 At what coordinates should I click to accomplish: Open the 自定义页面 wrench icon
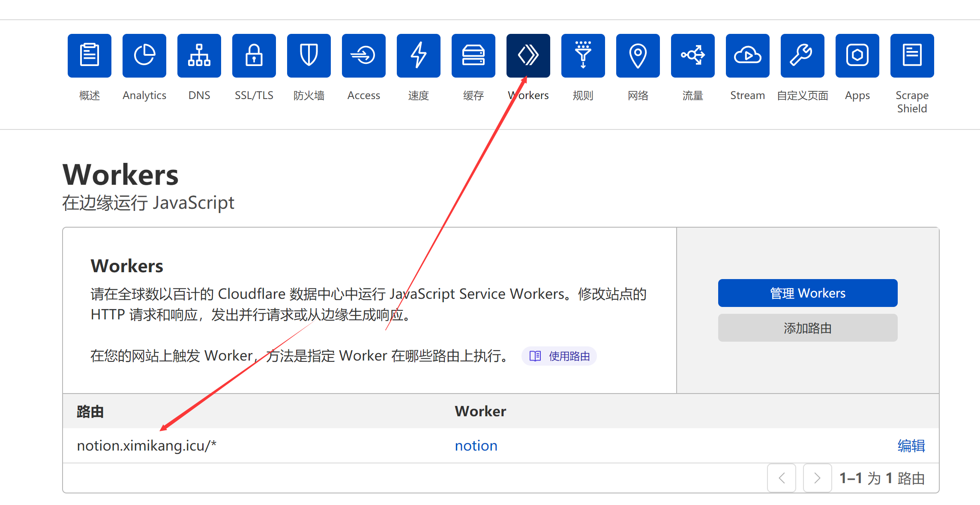[x=803, y=56]
